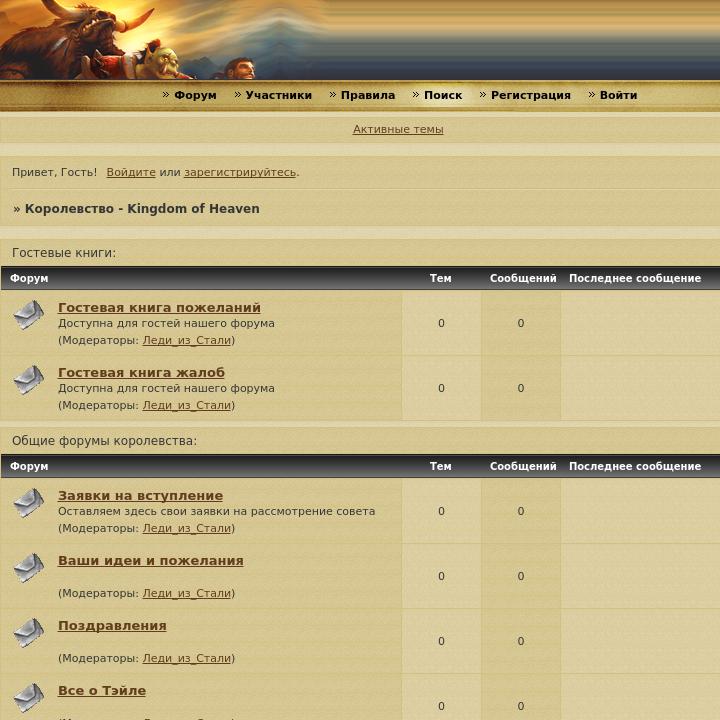Open the Гостевая книга жалоб forum

(141, 372)
